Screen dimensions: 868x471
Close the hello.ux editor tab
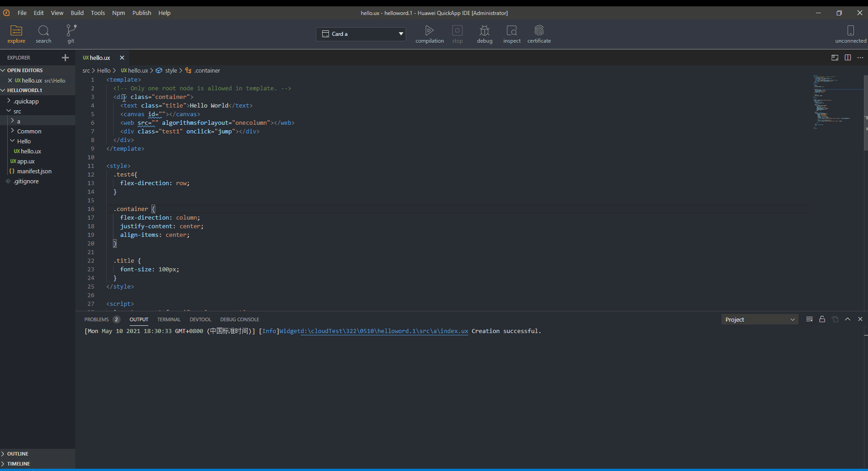tap(122, 58)
